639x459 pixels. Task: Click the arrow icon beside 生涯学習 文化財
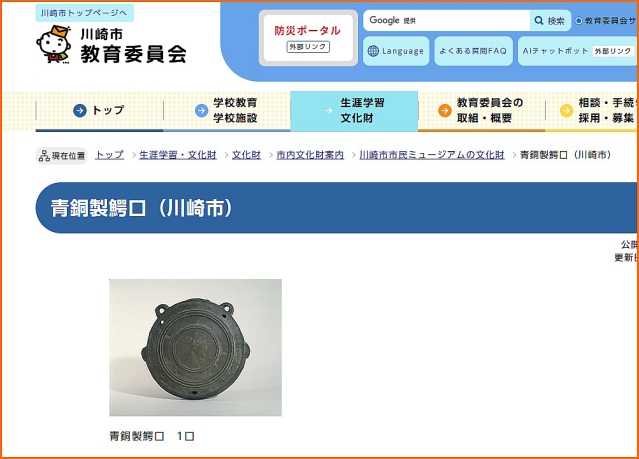point(328,110)
